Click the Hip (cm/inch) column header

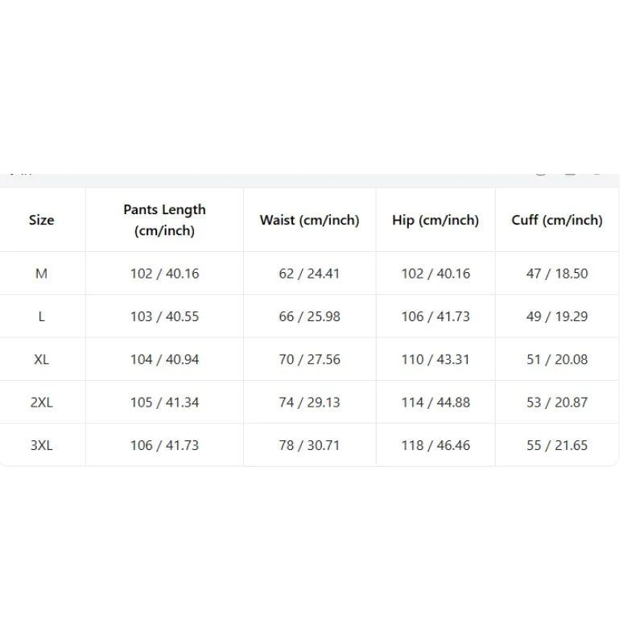(x=436, y=220)
